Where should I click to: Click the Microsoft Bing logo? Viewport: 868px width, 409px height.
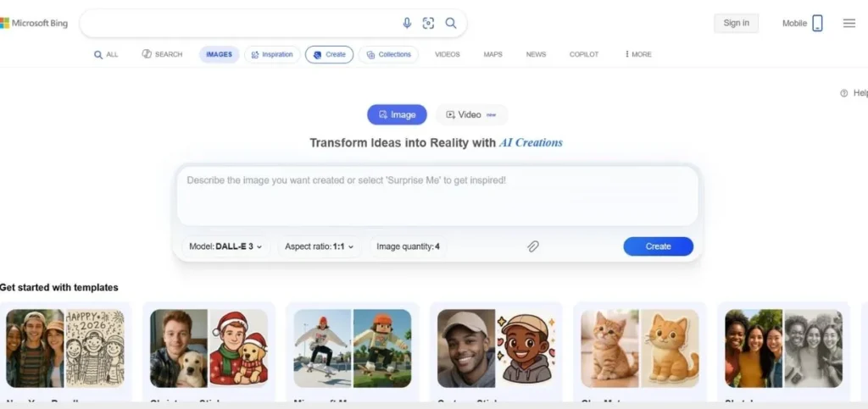tap(34, 23)
